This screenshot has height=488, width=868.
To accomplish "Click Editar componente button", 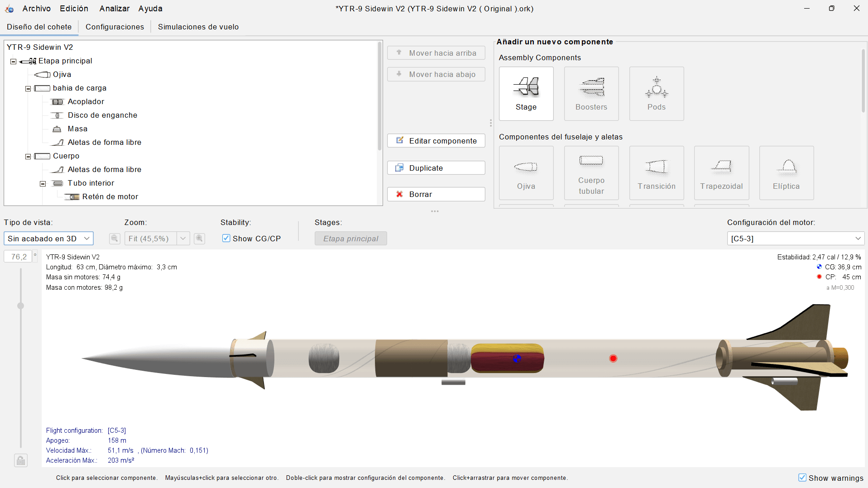I will [436, 141].
